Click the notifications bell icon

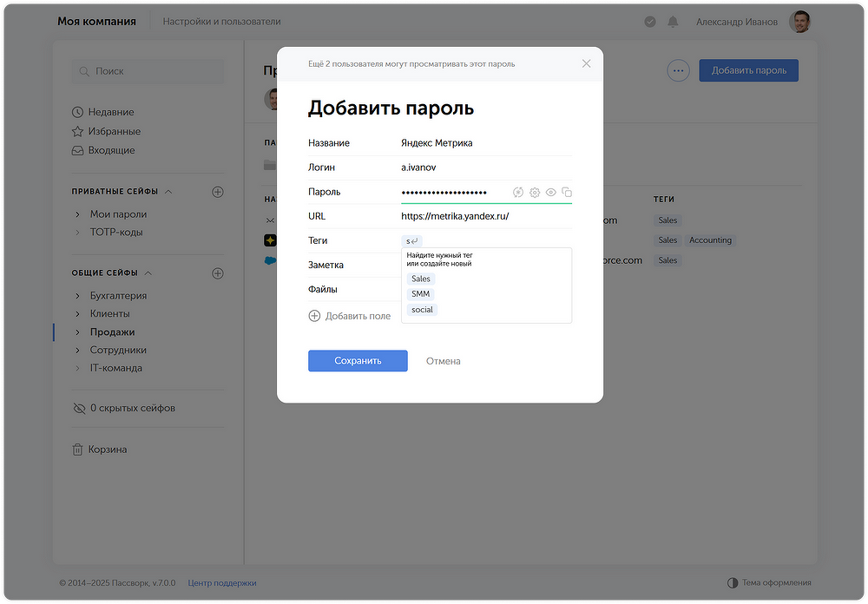tap(673, 22)
